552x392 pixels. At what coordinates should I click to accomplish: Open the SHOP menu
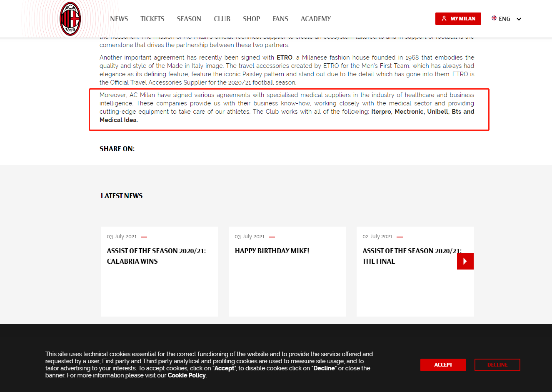coord(252,19)
